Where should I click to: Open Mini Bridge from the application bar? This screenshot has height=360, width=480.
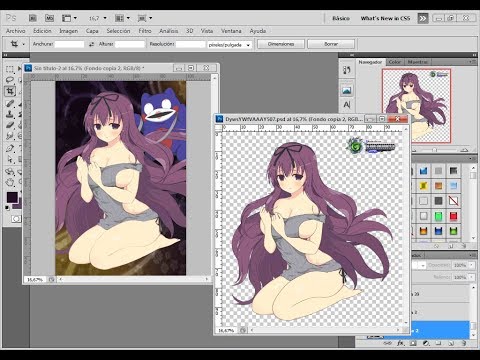(x=49, y=18)
